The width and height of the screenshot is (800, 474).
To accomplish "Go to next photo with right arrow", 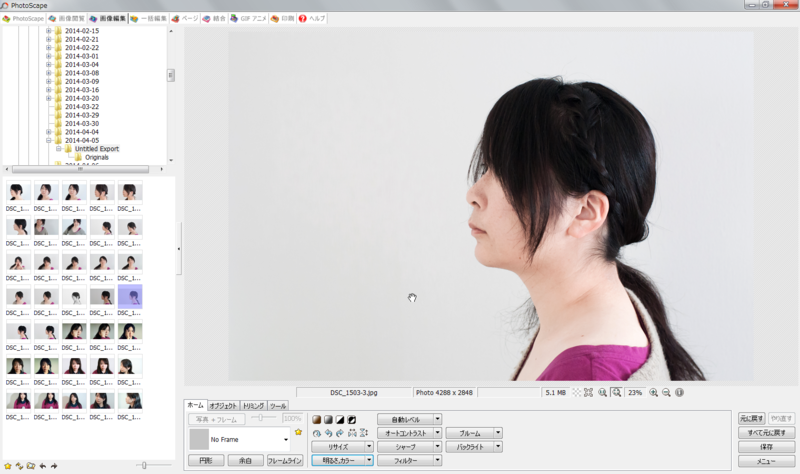I will (54, 466).
